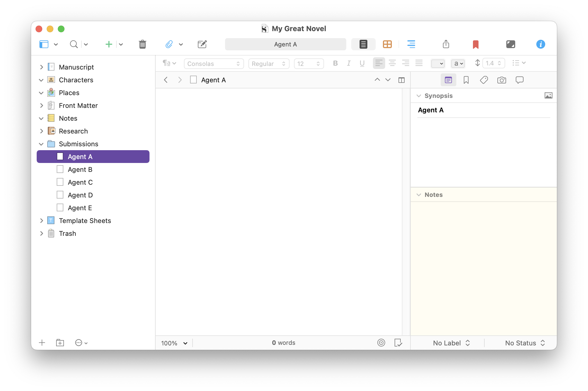
Task: Toggle the editor split view button
Action: pos(401,80)
